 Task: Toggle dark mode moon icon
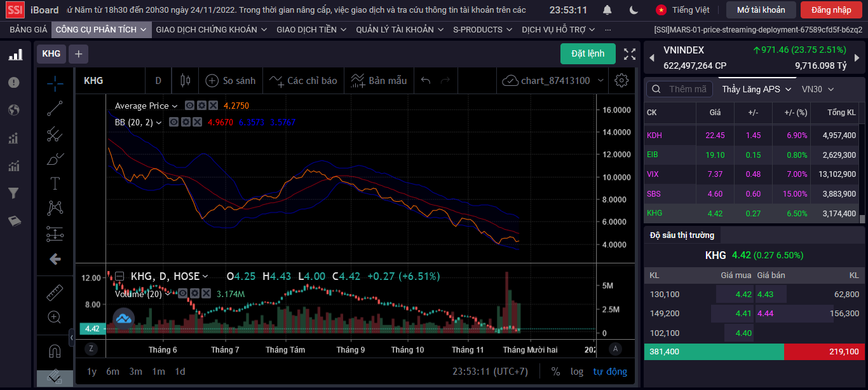(x=634, y=10)
